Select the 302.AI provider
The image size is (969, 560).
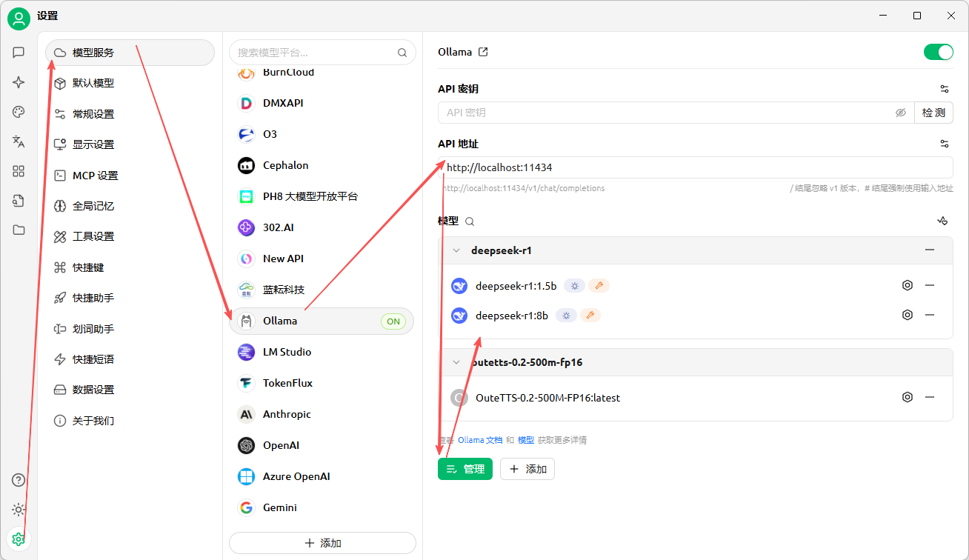(322, 227)
